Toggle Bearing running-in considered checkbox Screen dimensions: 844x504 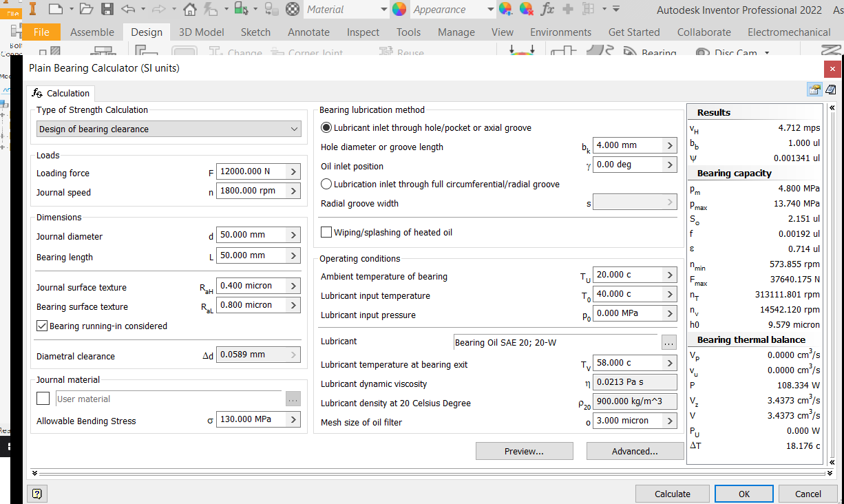point(42,326)
